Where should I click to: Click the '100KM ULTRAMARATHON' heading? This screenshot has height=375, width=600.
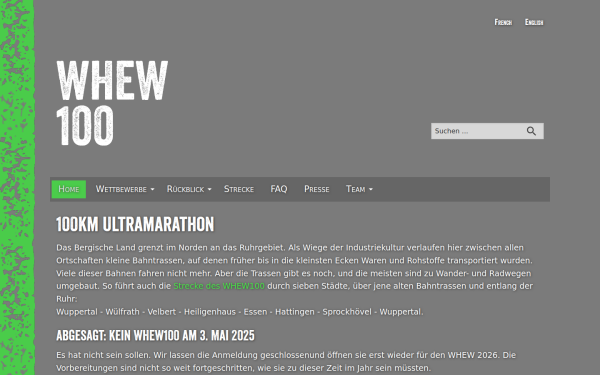tap(135, 224)
